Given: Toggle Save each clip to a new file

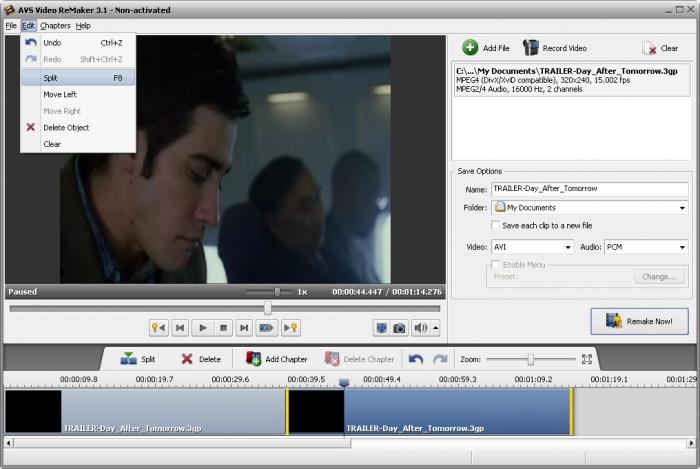Looking at the screenshot, I should coord(495,225).
